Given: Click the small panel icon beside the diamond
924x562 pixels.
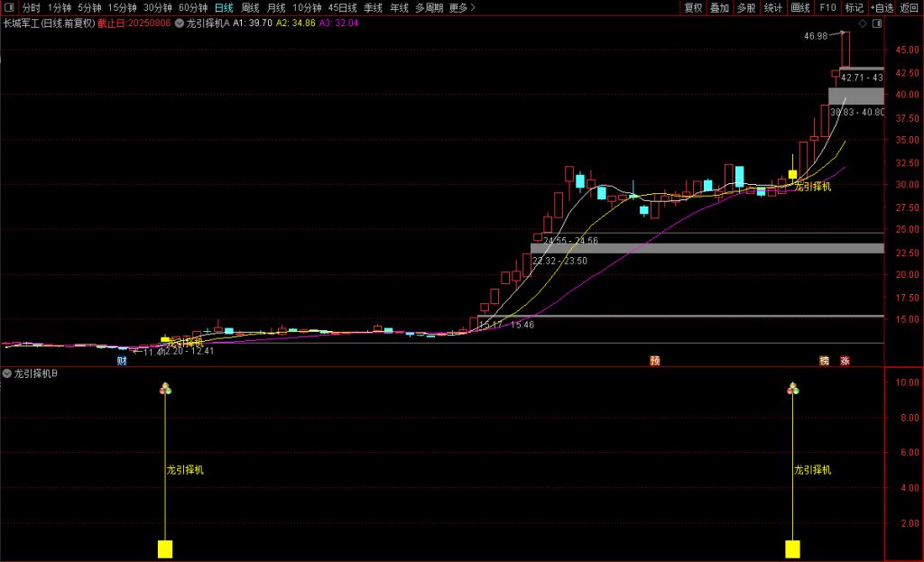Looking at the screenshot, I should [877, 23].
